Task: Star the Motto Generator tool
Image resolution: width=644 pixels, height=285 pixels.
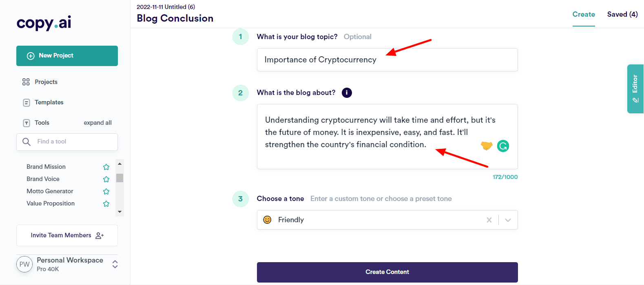Action: tap(106, 191)
